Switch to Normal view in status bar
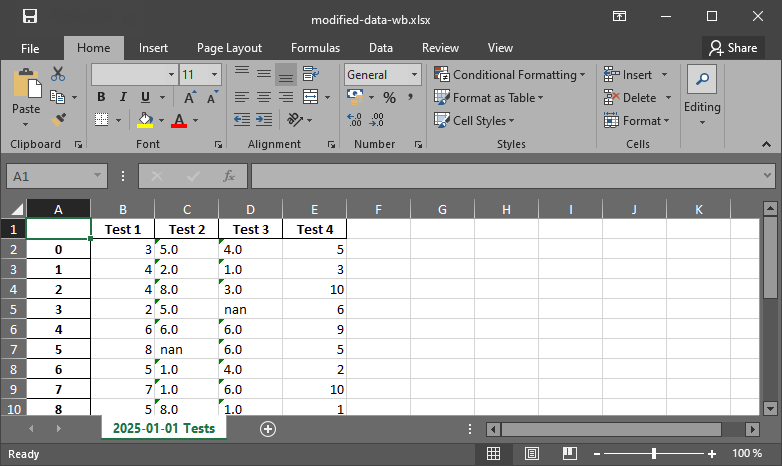The image size is (782, 466). pos(493,453)
